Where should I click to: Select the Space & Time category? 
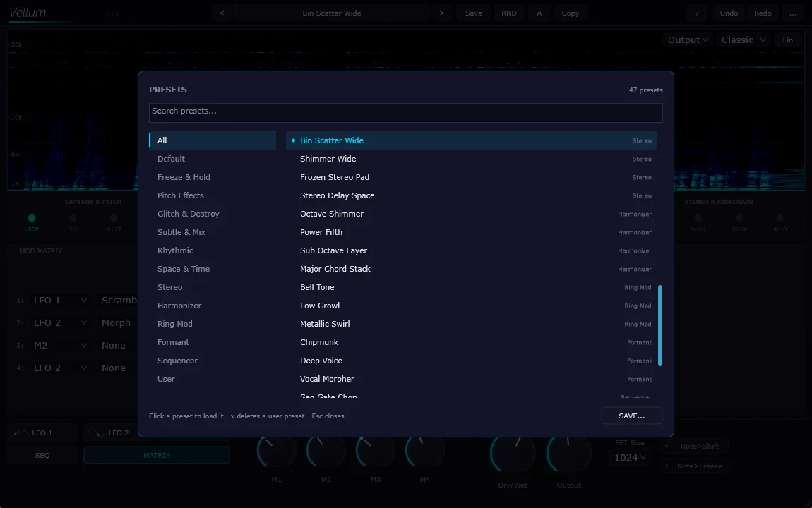coord(213,269)
